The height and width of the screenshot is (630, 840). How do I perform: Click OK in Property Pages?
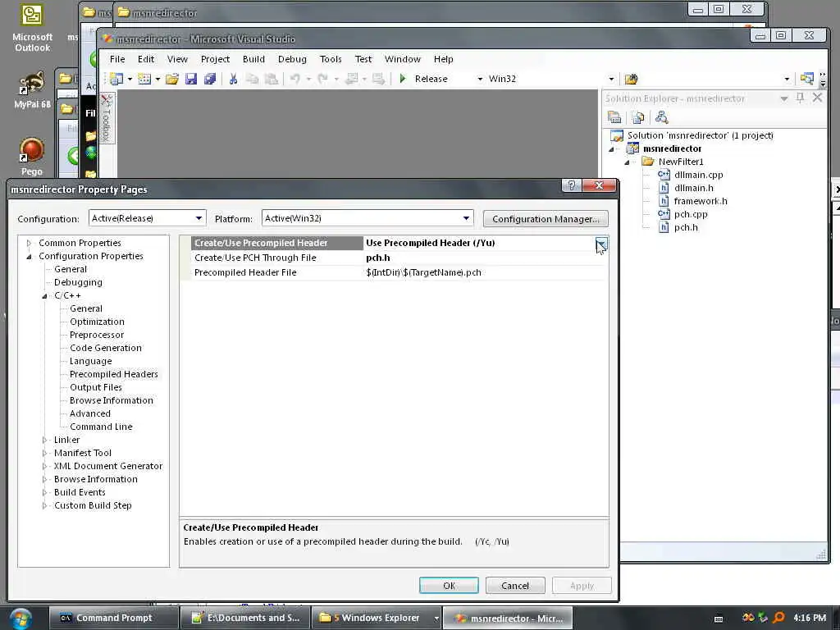pos(449,586)
